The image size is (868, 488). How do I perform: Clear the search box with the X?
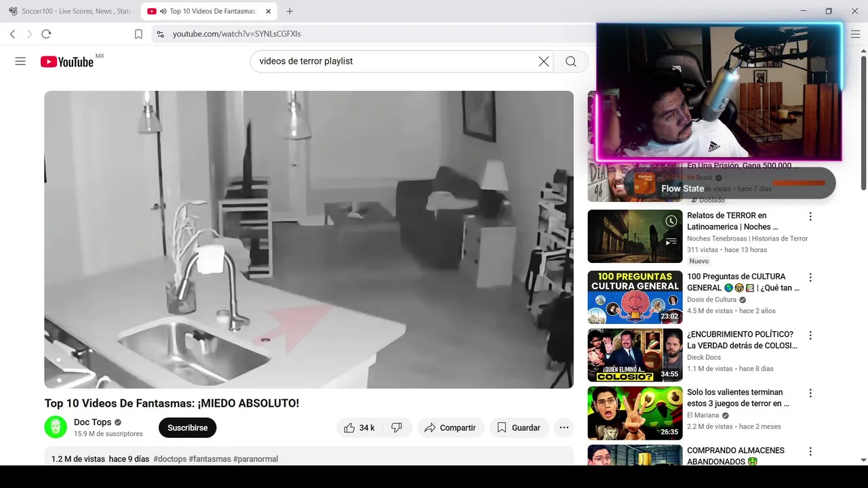click(544, 61)
